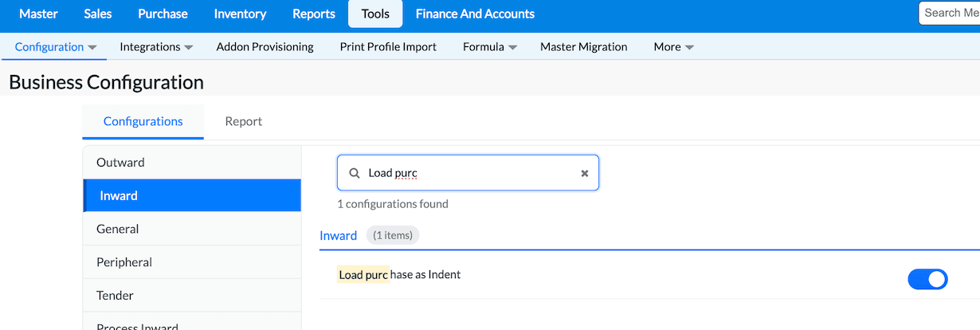Toggle the Load purchase as Indent switch
Viewport: 980px width, 330px height.
pyautogui.click(x=927, y=279)
